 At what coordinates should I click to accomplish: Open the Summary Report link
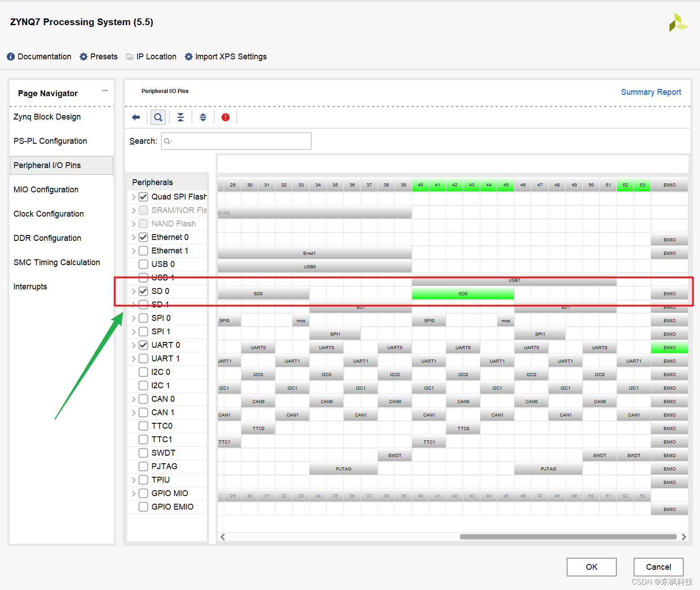[x=651, y=92]
